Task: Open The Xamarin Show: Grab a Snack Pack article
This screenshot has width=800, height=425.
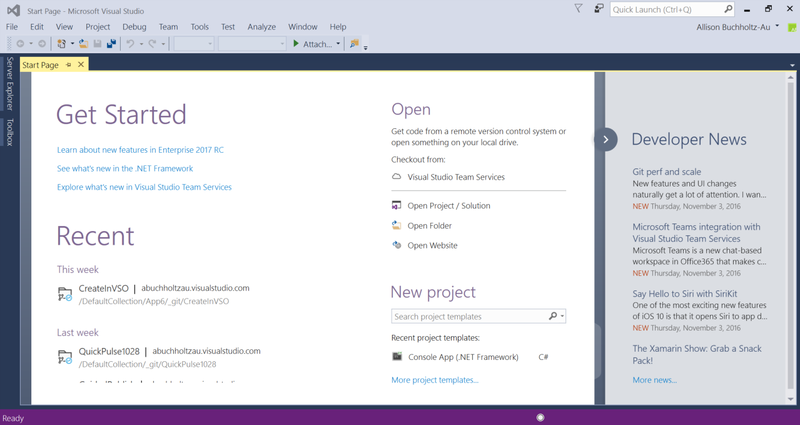Action: [697, 354]
